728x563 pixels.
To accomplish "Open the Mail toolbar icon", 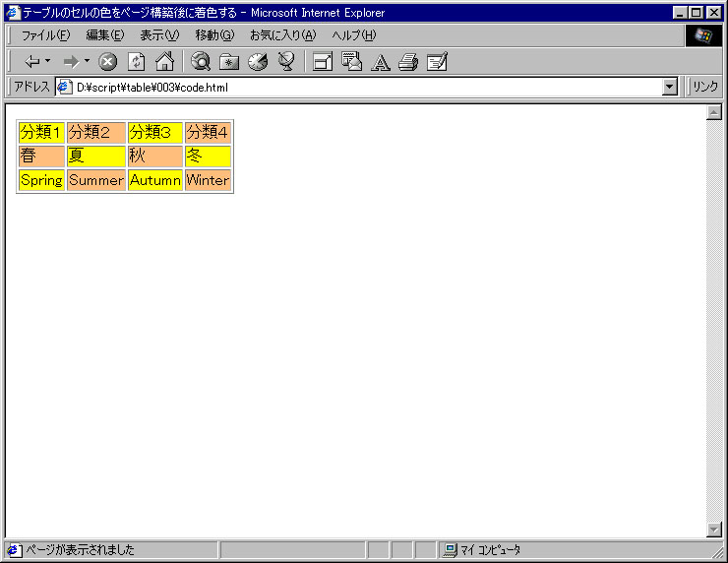I will click(351, 61).
